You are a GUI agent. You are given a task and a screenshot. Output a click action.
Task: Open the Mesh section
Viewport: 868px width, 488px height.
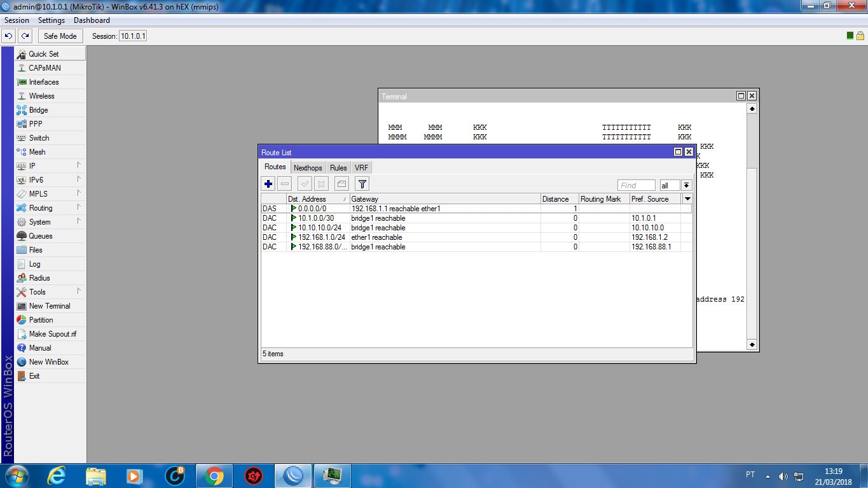tap(50, 152)
